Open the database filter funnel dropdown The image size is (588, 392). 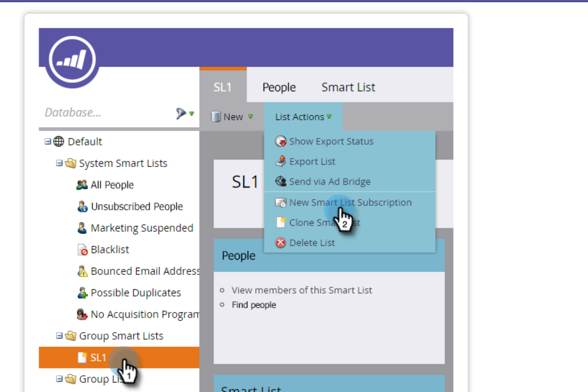185,114
